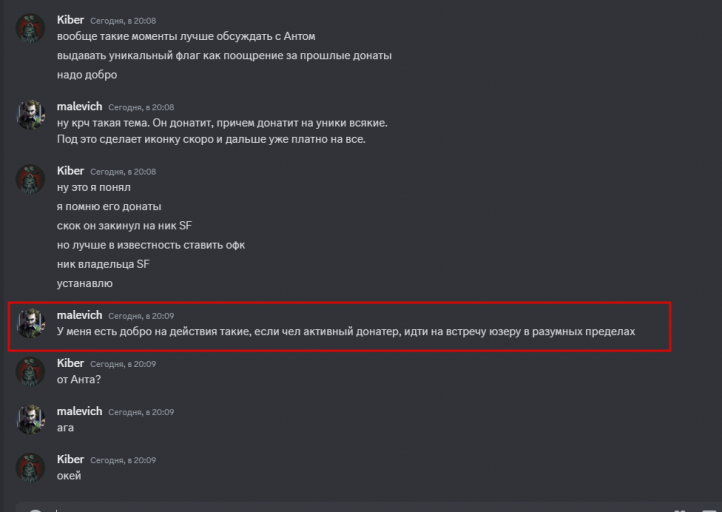722x512 pixels.
Task: Click malevich's avatar on the 20:08 message
Action: coord(30,115)
